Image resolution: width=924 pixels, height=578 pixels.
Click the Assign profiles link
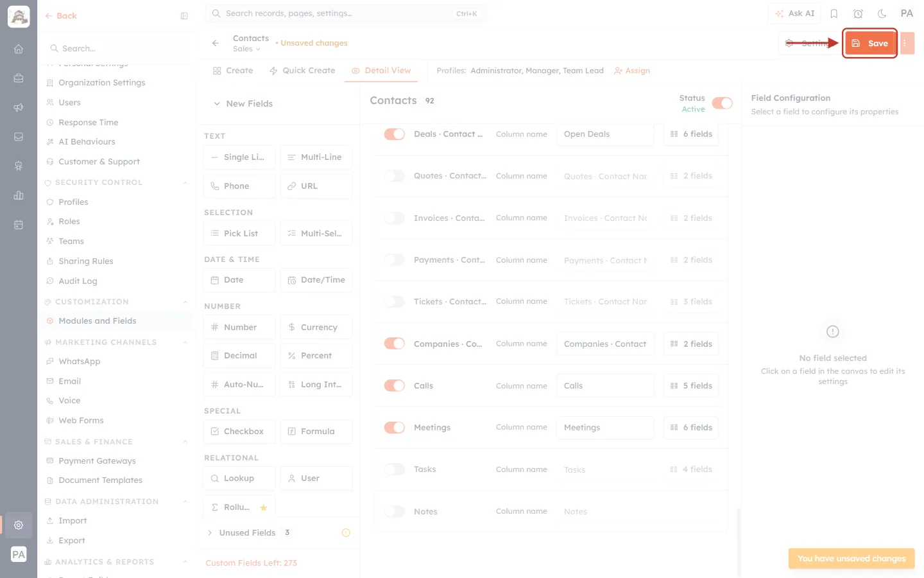click(632, 71)
